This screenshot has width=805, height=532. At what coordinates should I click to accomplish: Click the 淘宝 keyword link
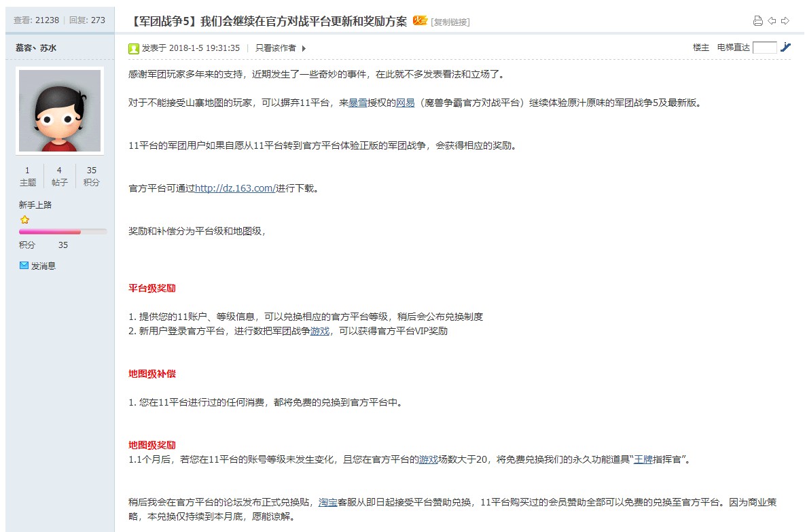click(327, 502)
